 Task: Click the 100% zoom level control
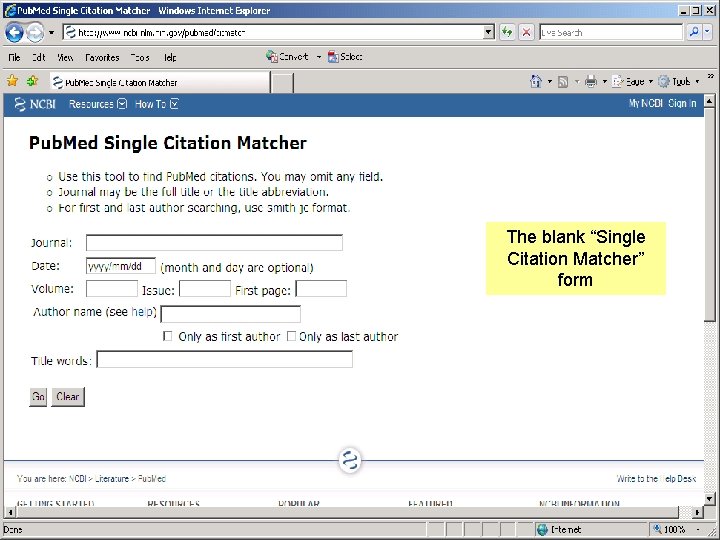676,529
